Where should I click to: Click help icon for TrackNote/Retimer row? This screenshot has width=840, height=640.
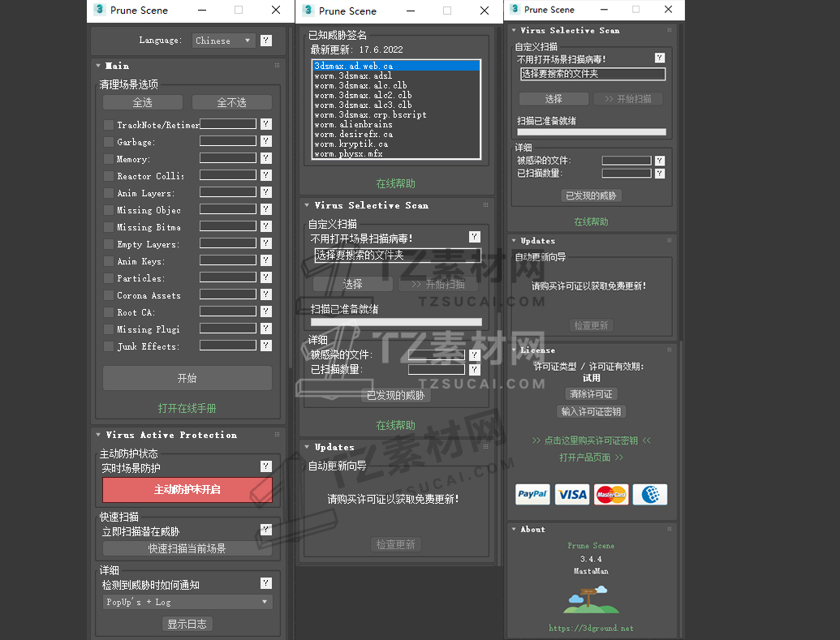pos(265,124)
